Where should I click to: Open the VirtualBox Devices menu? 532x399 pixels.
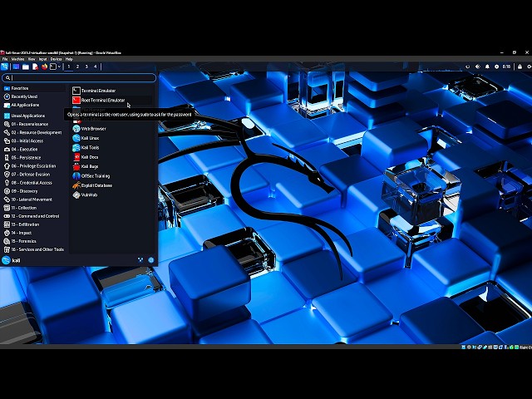pos(57,59)
